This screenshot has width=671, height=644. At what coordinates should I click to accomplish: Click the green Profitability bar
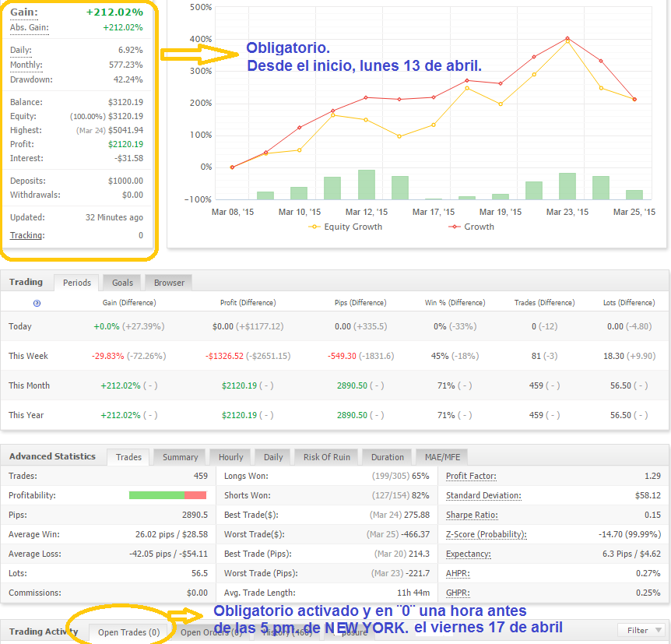[156, 495]
